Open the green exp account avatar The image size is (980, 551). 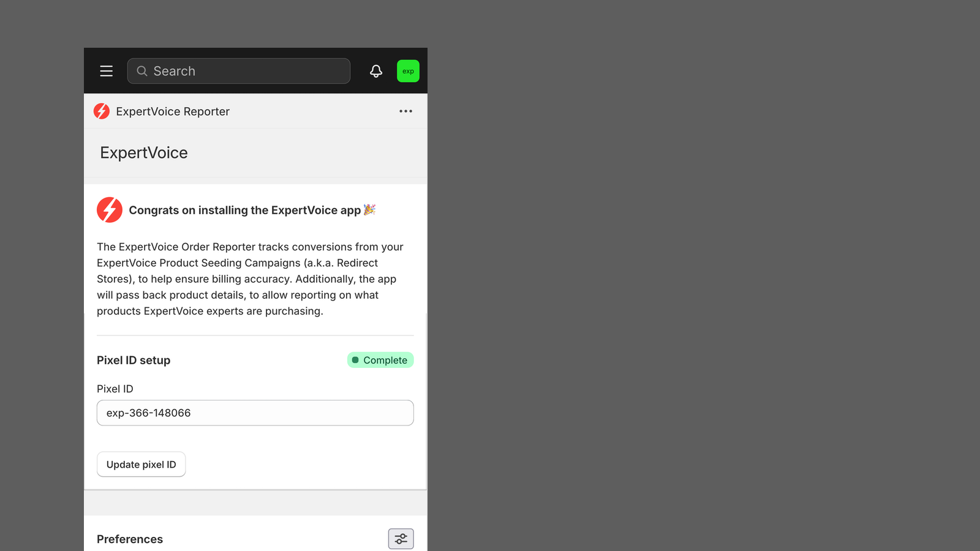[408, 71]
